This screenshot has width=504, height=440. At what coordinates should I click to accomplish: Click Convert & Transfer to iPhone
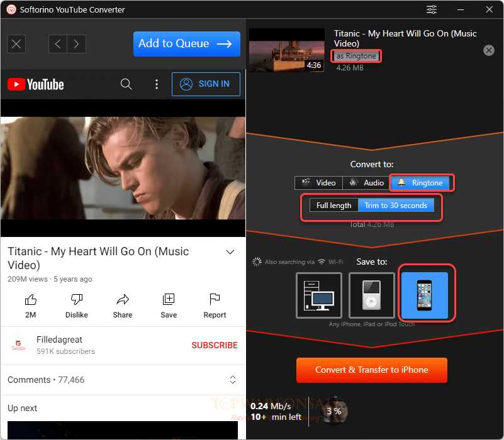(x=372, y=370)
